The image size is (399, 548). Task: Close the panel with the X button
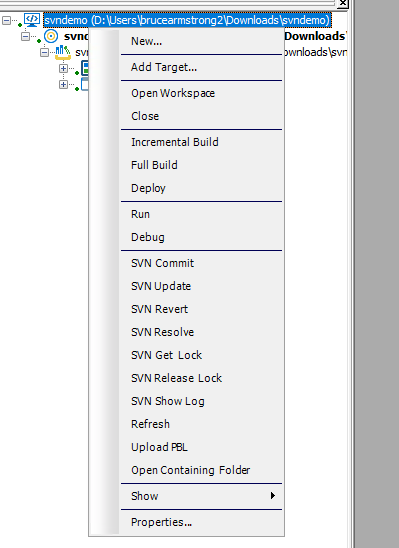click(342, 3)
